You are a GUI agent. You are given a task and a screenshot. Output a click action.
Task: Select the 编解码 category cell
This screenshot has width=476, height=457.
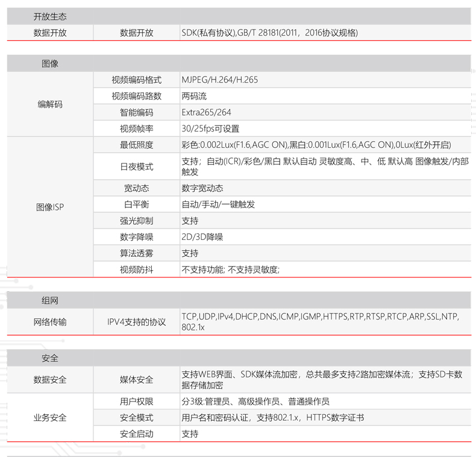point(50,104)
